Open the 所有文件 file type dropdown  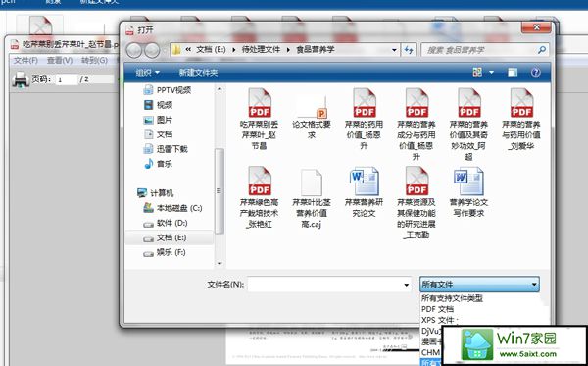click(479, 285)
